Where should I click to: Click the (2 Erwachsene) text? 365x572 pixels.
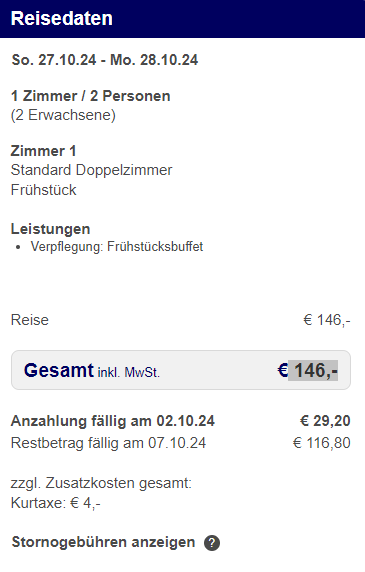tap(63, 115)
